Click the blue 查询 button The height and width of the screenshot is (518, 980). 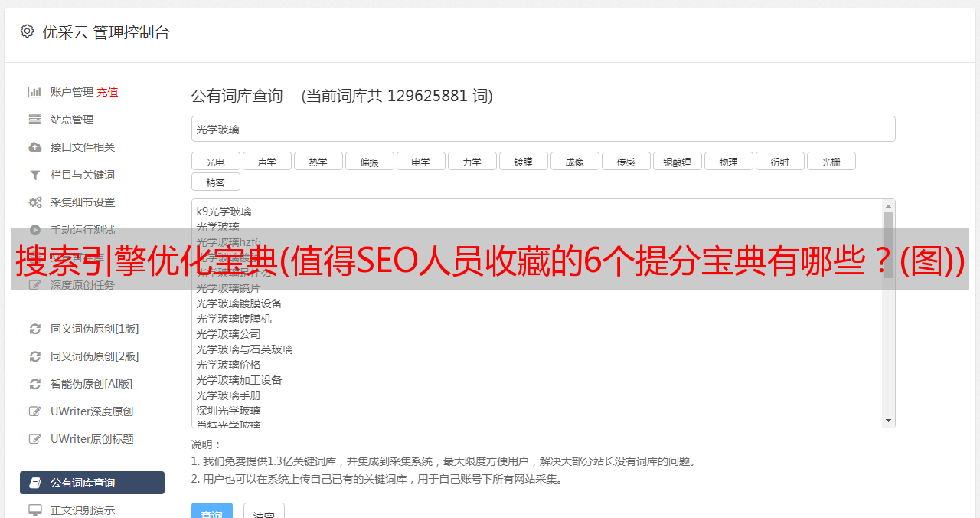coord(212,512)
